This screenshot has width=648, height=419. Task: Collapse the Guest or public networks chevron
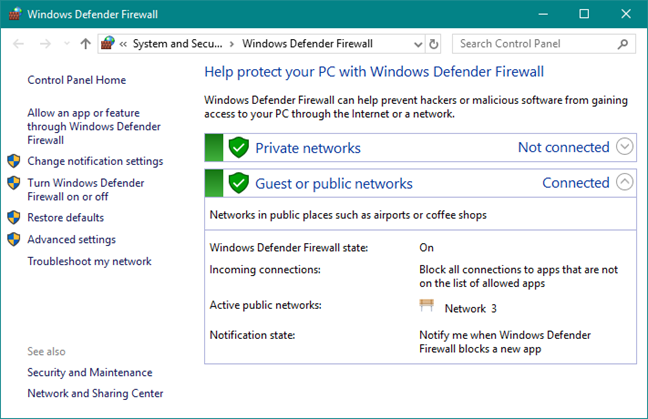coord(624,181)
